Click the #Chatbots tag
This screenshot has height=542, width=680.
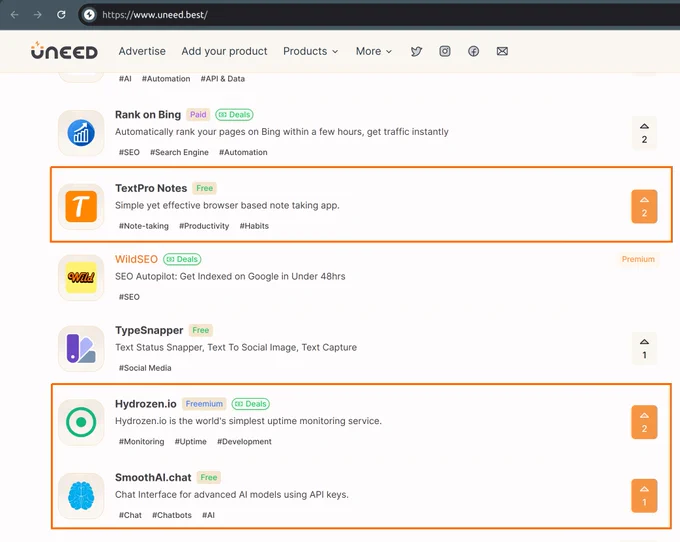(x=172, y=515)
